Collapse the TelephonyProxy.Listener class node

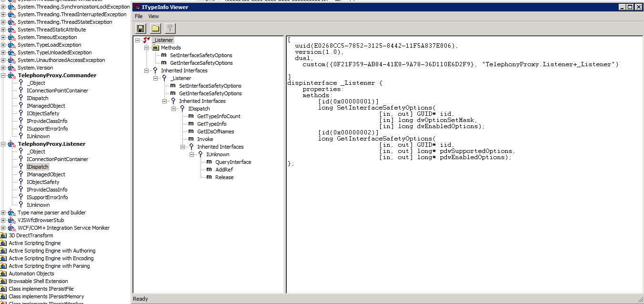[3, 144]
